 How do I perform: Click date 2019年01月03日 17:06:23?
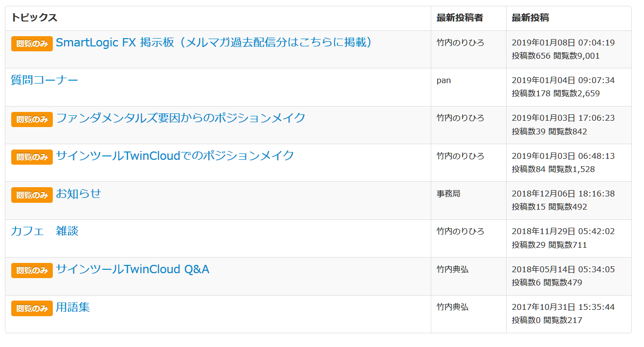pos(563,118)
